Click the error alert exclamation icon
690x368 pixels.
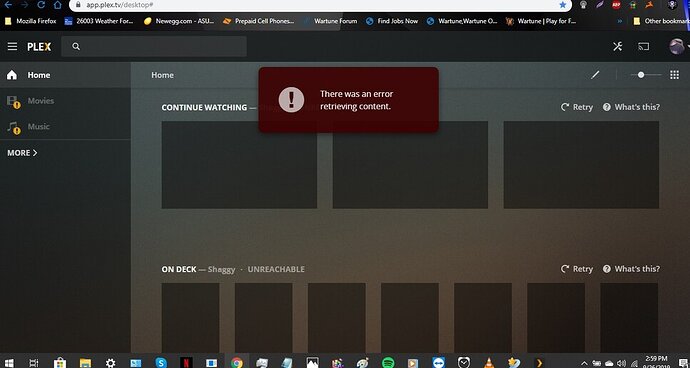pos(291,99)
